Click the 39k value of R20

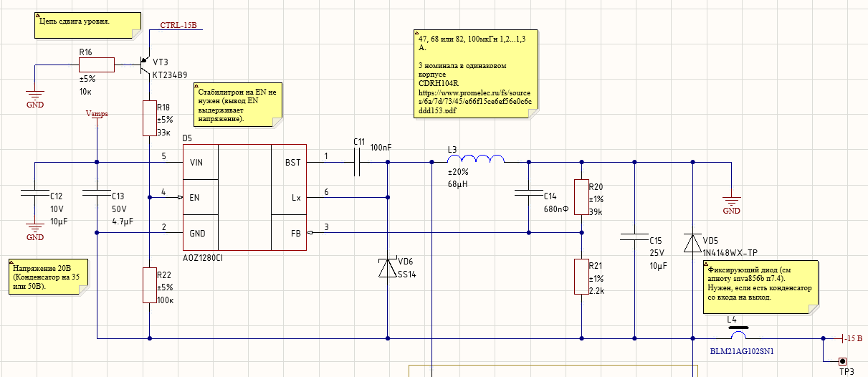coord(596,212)
